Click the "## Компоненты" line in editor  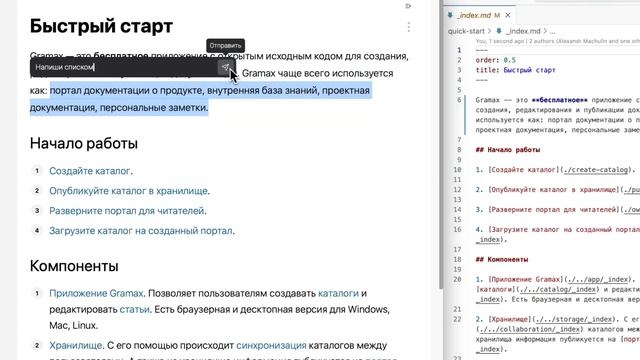pyautogui.click(x=502, y=260)
